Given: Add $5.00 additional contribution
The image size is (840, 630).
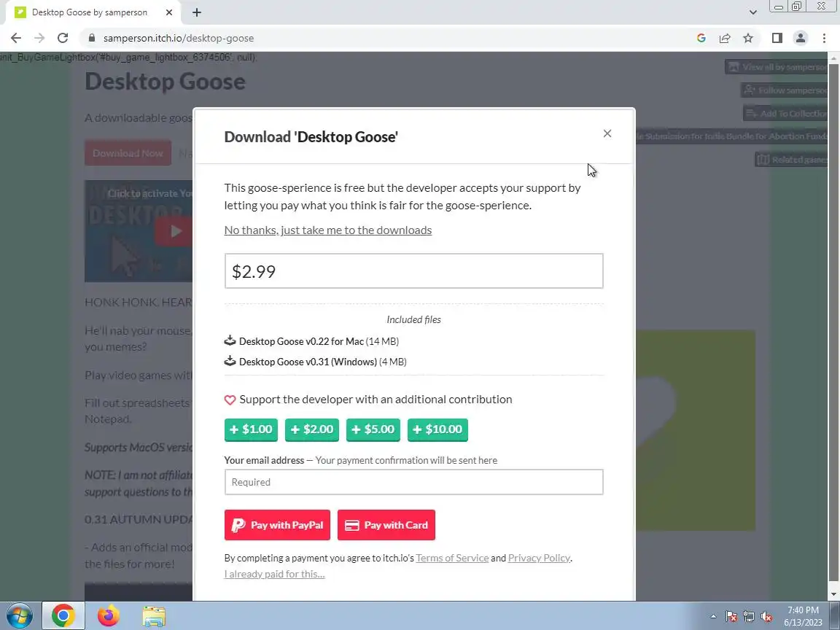Looking at the screenshot, I should point(373,429).
